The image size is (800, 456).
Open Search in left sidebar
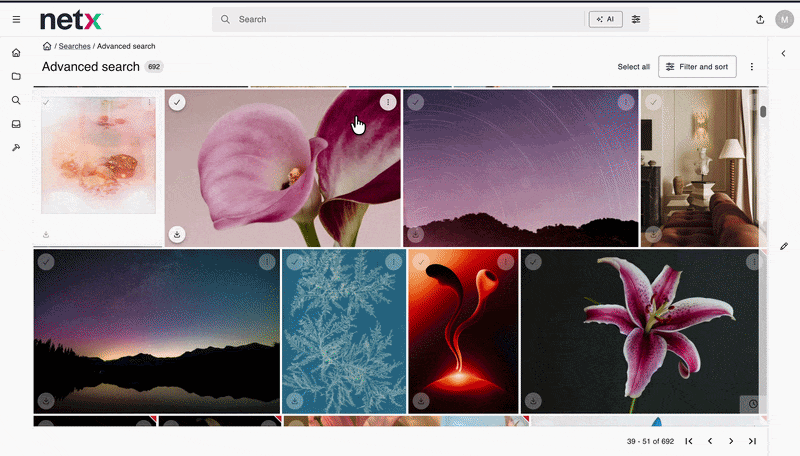tap(16, 100)
